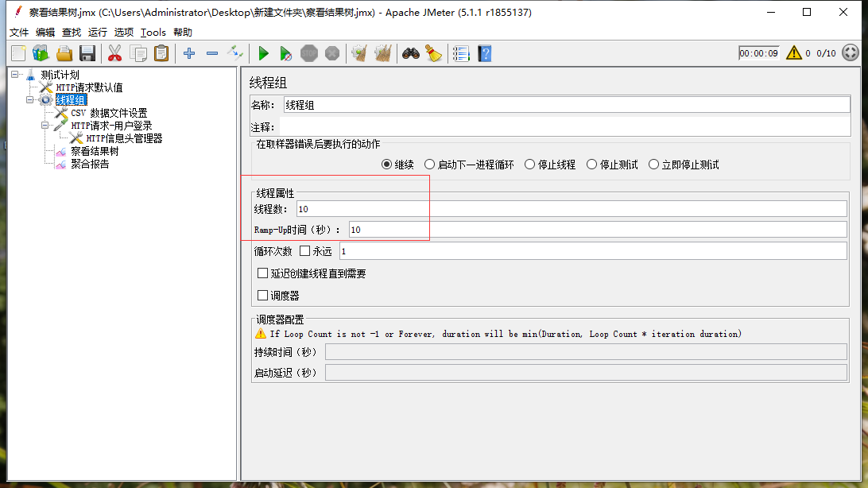Open Search with binoculars icon
The width and height of the screenshot is (868, 488).
point(411,54)
